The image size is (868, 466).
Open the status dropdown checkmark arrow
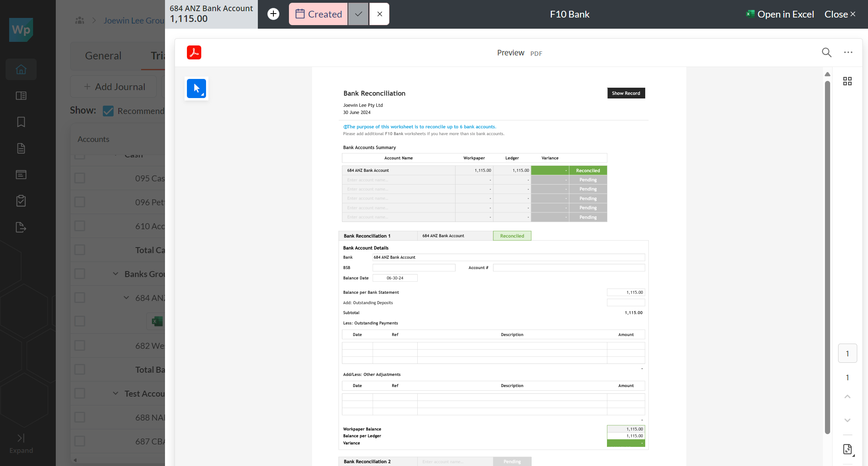(358, 14)
